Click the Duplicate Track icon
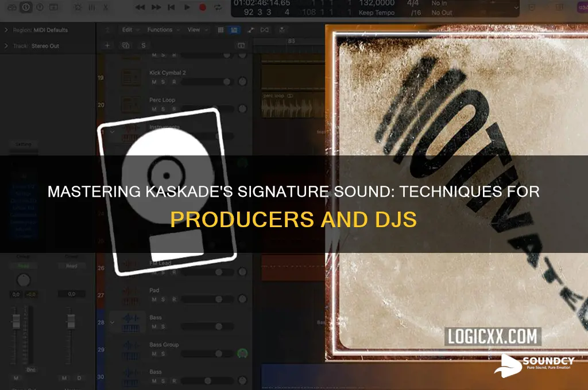 coord(126,45)
